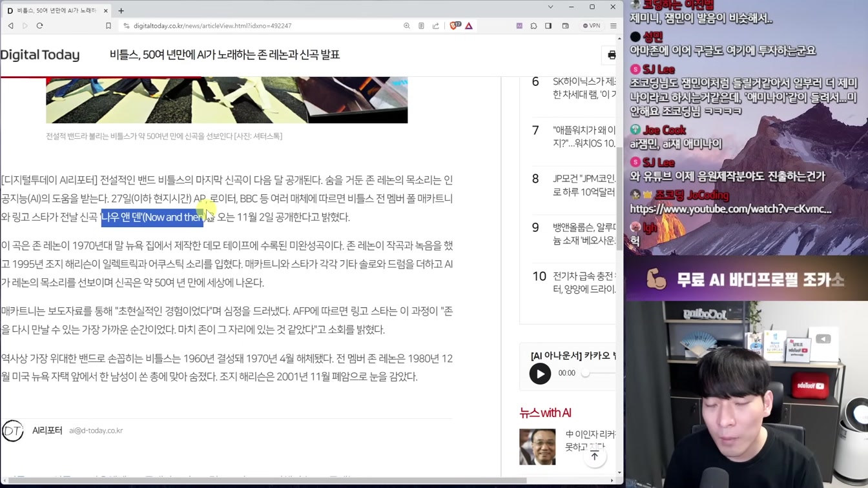Click 조코딩 JoCoding name in chat
Viewport: 868px width, 488px height.
click(x=692, y=195)
